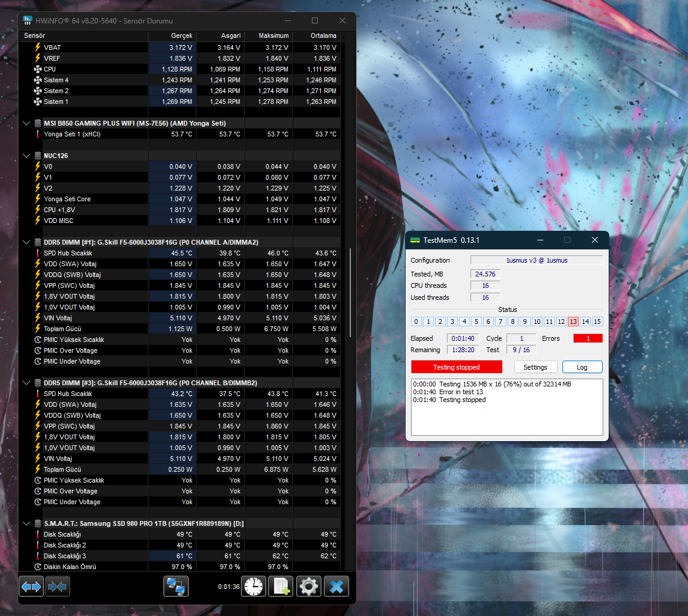
Task: Select test status box 15
Action: tap(597, 322)
